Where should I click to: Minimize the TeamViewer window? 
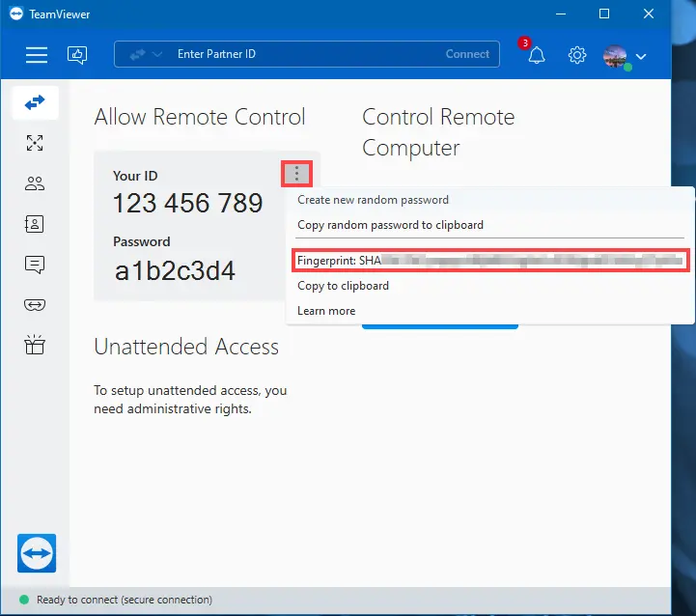click(561, 14)
